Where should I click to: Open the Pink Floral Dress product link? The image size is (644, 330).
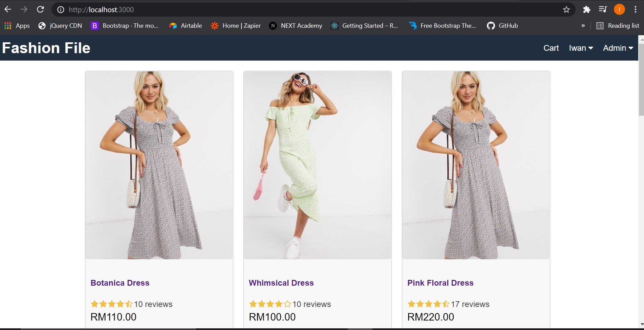point(440,283)
